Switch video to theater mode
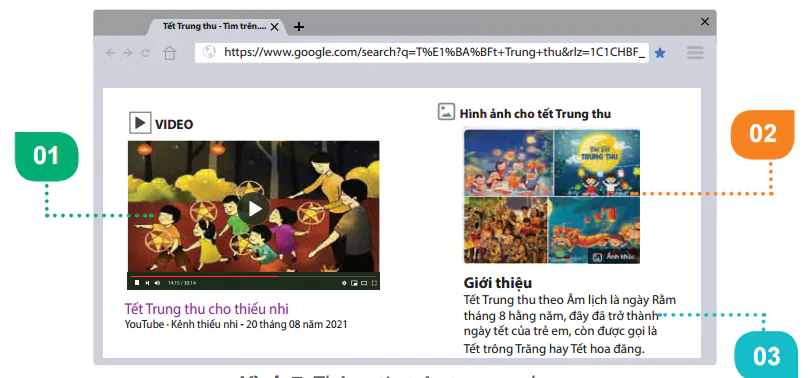 click(364, 283)
